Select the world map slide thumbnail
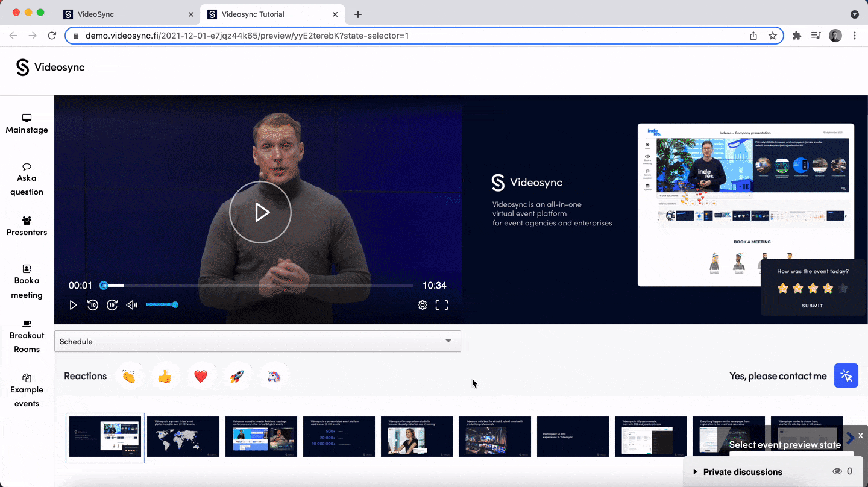Screen dimensions: 868x487 183,436
